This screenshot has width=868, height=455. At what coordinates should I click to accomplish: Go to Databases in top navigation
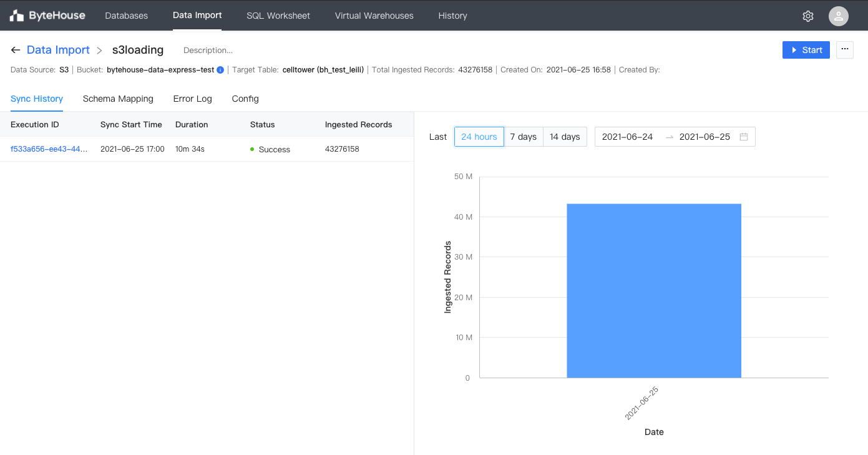pyautogui.click(x=127, y=16)
